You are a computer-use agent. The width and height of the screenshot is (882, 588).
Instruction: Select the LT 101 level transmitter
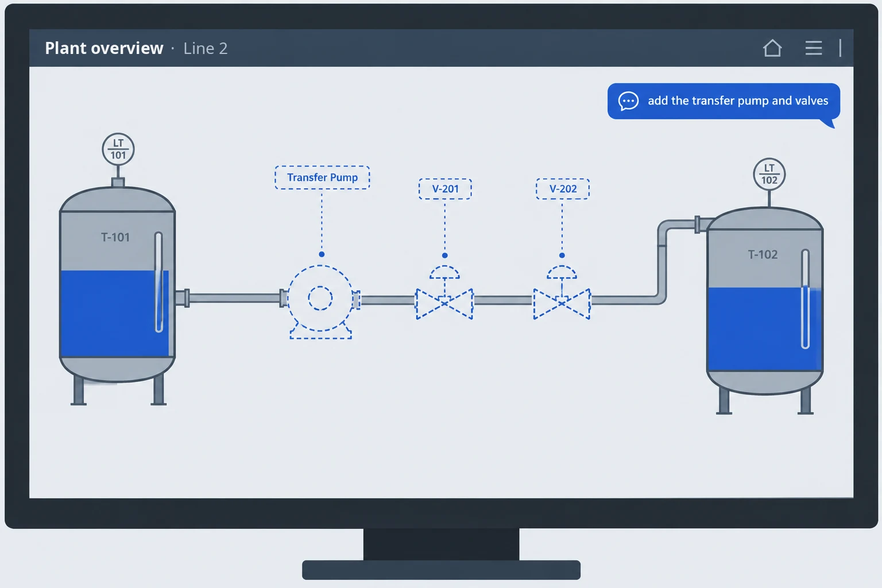118,149
